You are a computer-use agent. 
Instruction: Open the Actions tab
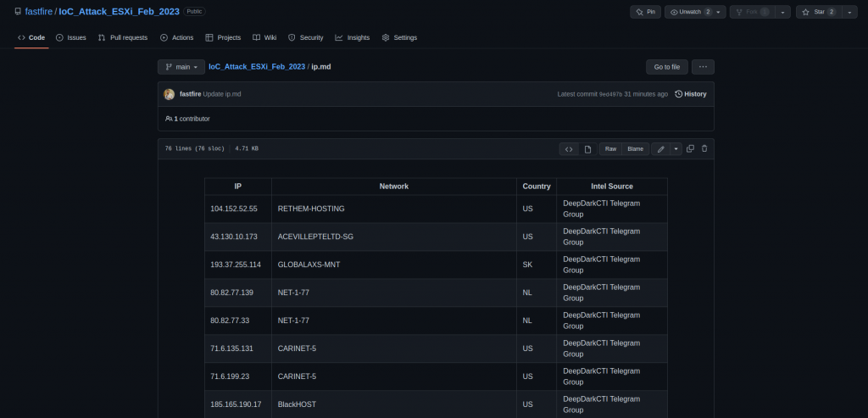pos(176,37)
